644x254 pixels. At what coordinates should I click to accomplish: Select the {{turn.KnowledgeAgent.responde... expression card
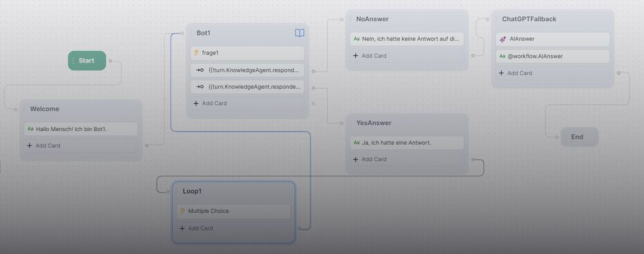coord(247,87)
